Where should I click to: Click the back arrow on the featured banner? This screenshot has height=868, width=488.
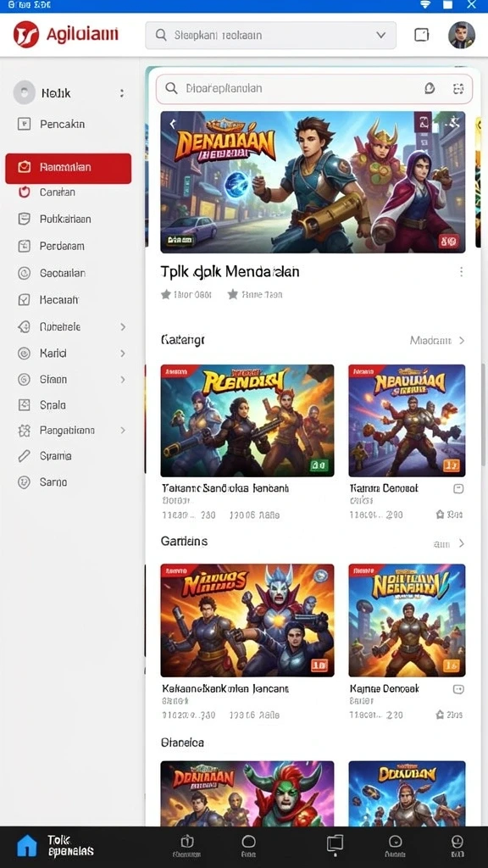(x=173, y=124)
